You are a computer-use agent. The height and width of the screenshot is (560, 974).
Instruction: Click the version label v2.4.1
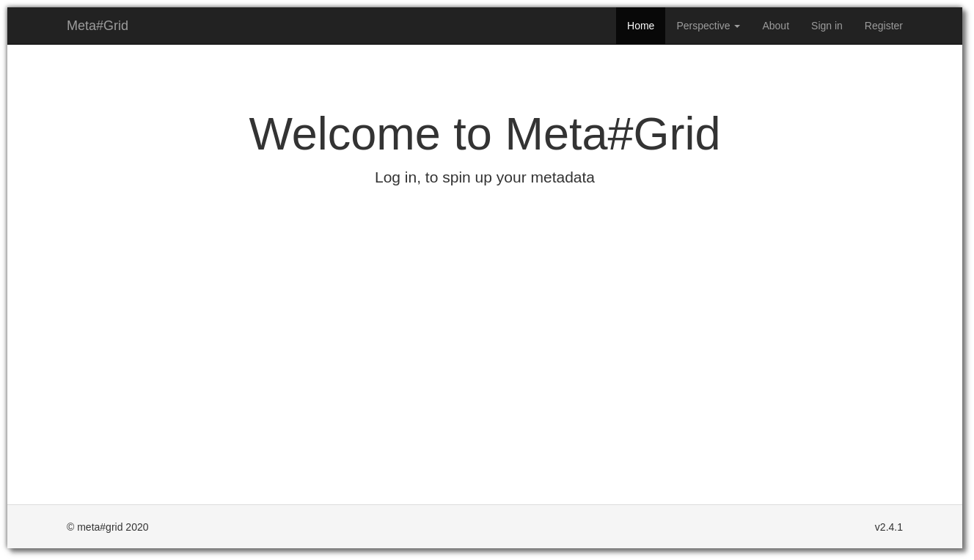point(889,527)
